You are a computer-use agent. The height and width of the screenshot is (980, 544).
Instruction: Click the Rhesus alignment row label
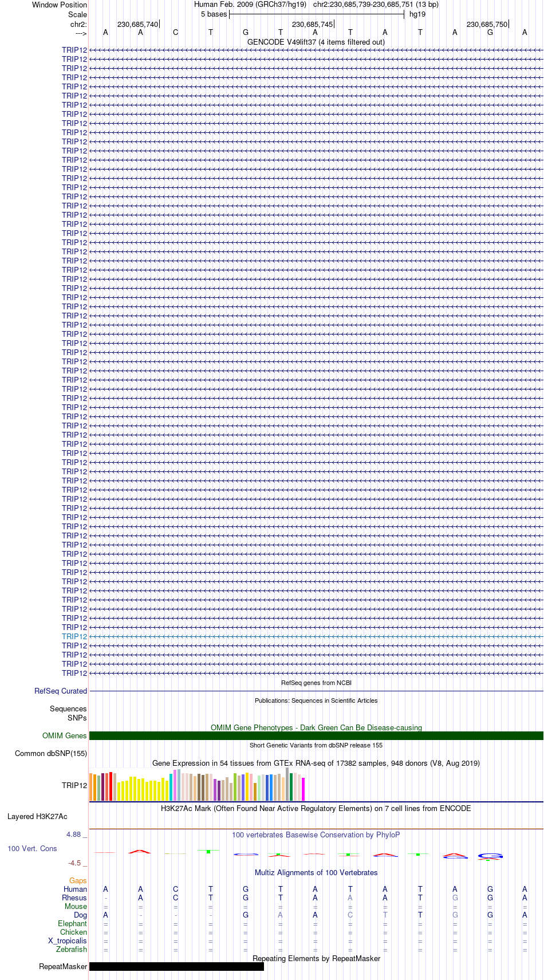(x=74, y=898)
